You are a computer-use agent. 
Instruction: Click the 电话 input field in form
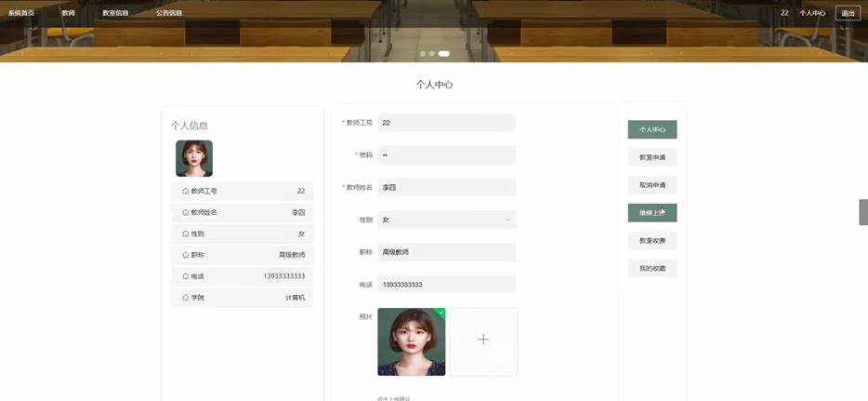tap(446, 284)
